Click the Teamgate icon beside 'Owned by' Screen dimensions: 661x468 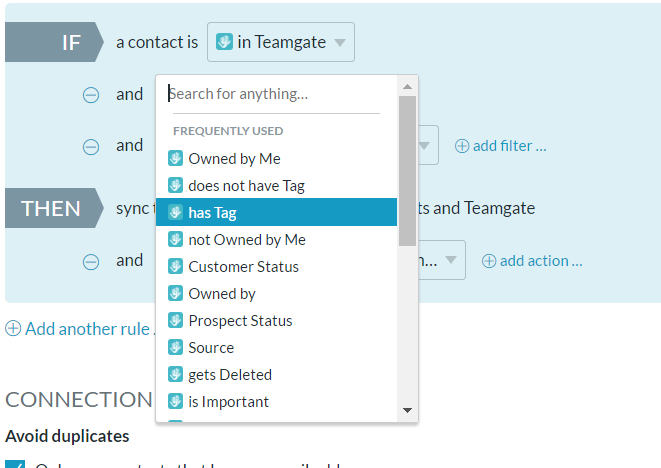pyautogui.click(x=175, y=293)
